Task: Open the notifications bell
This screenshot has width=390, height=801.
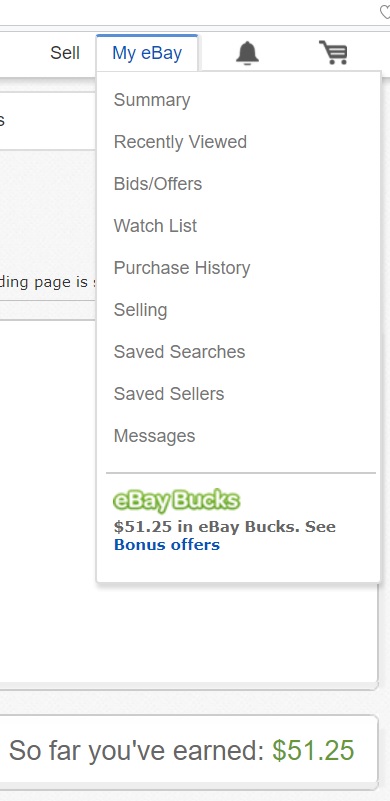Action: point(247,53)
